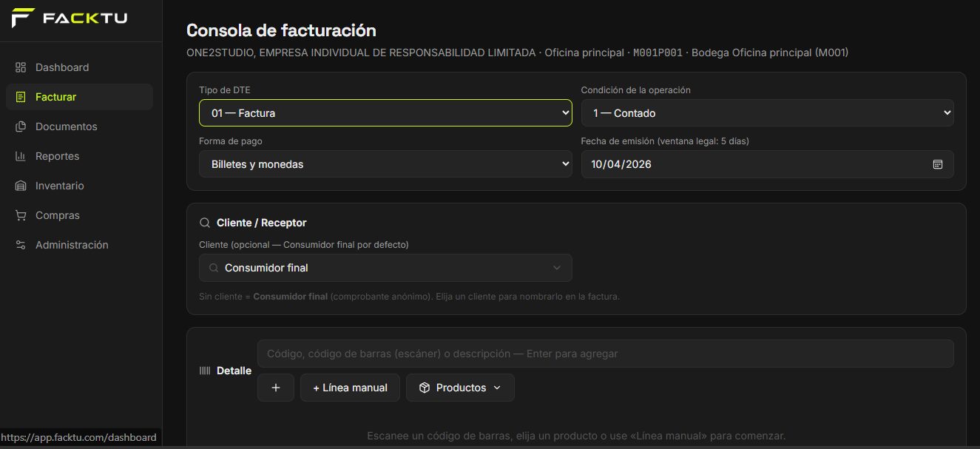980x449 pixels.
Task: Click the Dashboard grid icon
Action: click(21, 67)
